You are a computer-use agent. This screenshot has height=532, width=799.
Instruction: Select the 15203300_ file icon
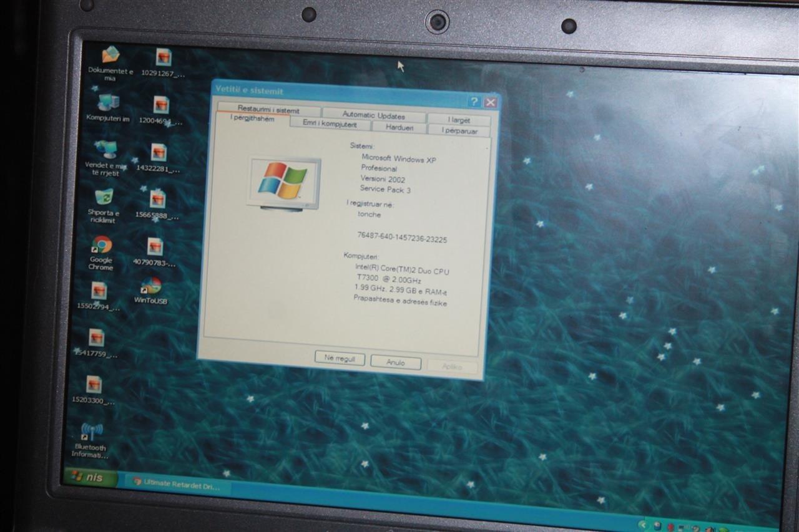[x=92, y=390]
